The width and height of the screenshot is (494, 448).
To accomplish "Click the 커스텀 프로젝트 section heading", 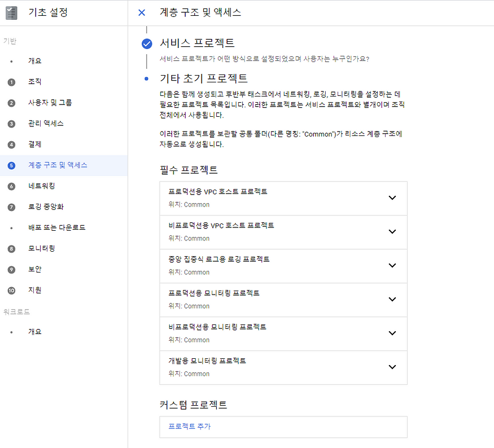I will 194,405.
